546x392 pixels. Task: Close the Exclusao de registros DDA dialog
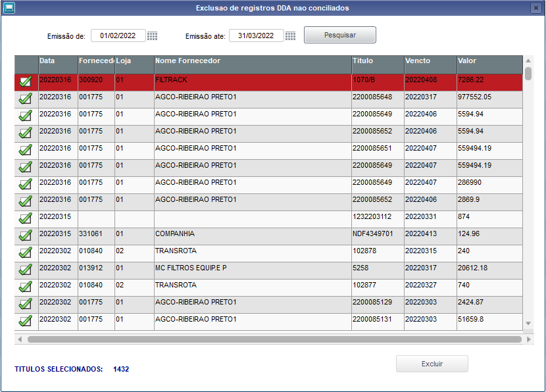tap(536, 8)
